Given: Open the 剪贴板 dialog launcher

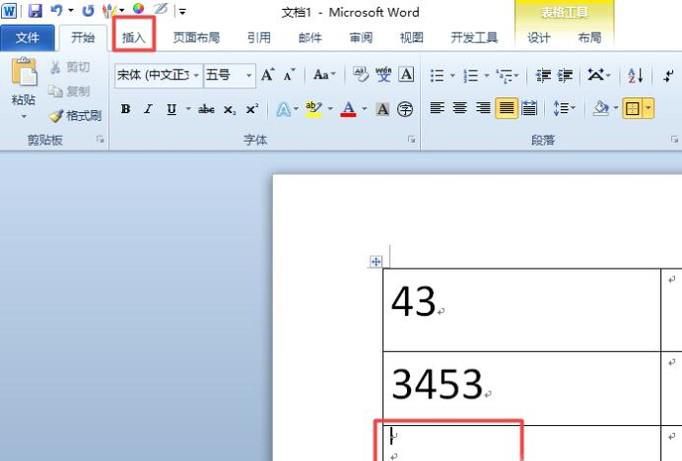Looking at the screenshot, I should tap(100, 140).
